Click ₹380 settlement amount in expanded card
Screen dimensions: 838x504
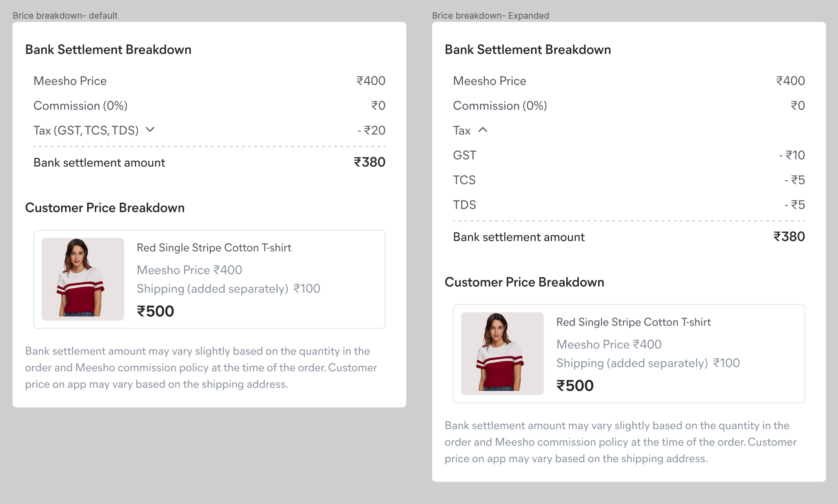[x=789, y=237]
